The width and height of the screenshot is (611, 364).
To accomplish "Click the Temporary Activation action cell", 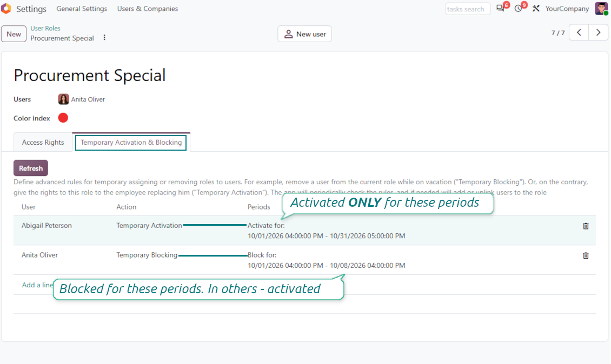I will tap(149, 225).
